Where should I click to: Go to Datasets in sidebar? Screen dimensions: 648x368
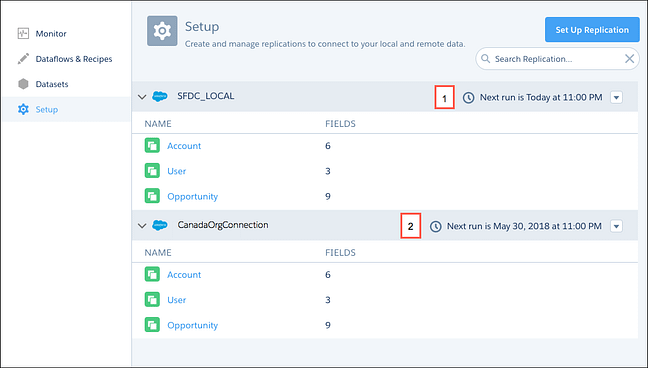point(52,84)
